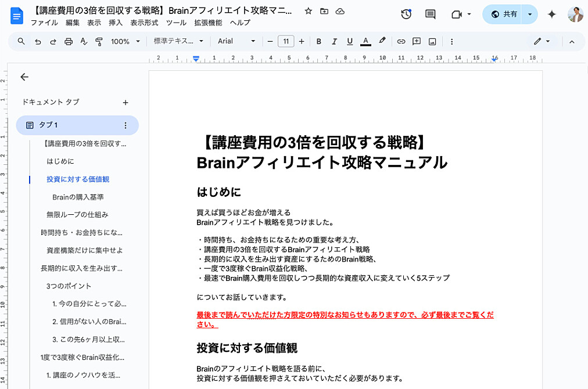588x389 pixels.
Task: Open the highlight color pen
Action: [382, 41]
